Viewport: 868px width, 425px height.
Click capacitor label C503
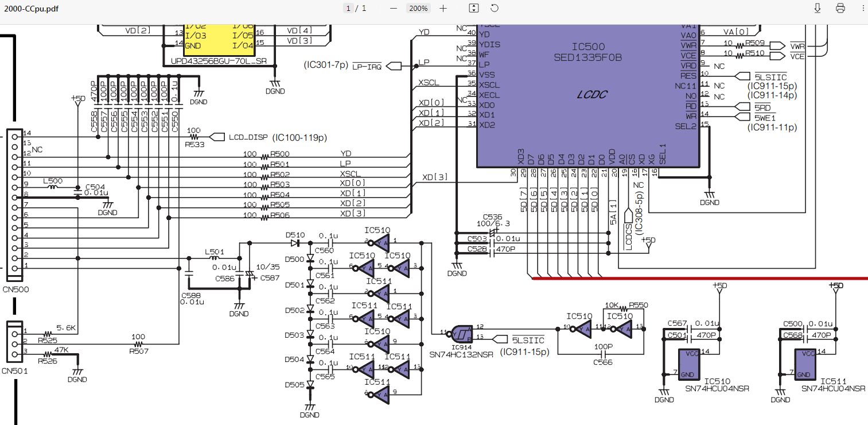point(477,238)
